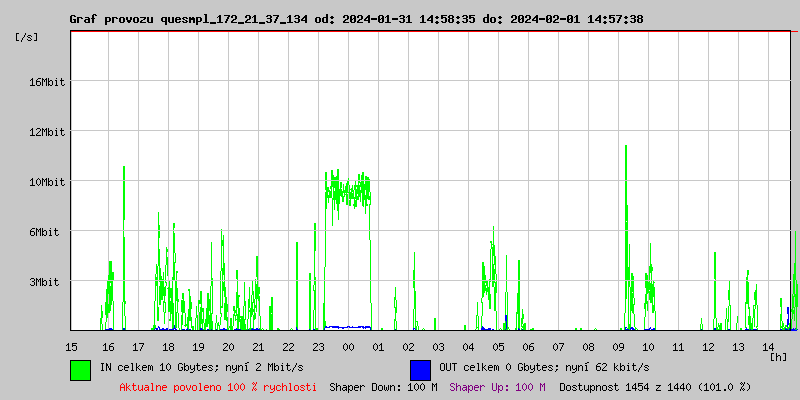Click the red 'Aktualne povoleno 100 % rychlosti' text
This screenshot has height=400, width=800.
click(x=218, y=386)
